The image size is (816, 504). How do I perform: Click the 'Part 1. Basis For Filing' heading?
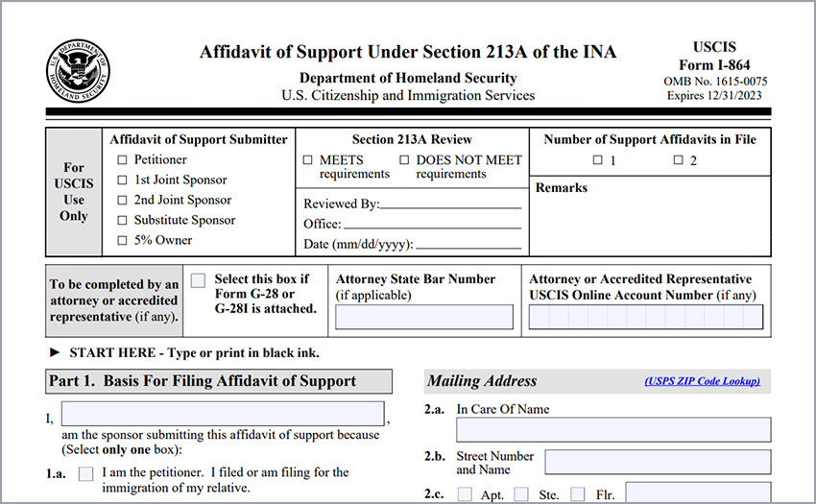pos(219,382)
